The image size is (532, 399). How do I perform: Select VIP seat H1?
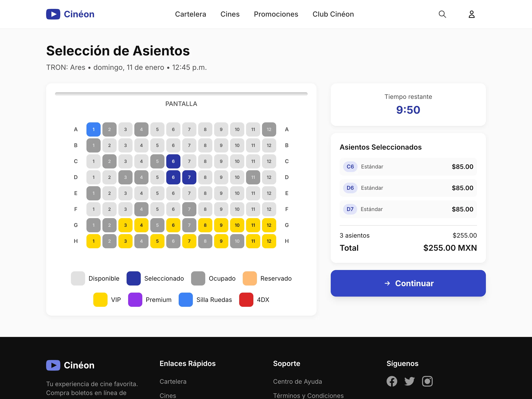pyautogui.click(x=93, y=241)
